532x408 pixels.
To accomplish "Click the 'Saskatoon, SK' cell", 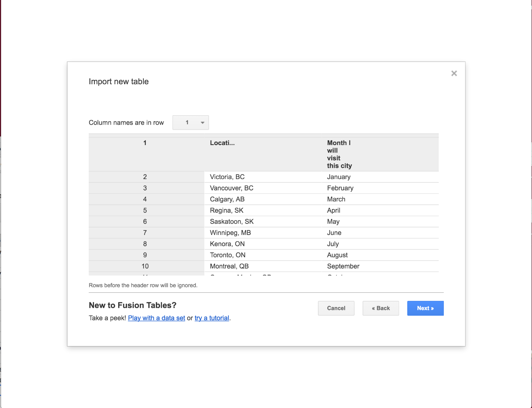I will pyautogui.click(x=231, y=221).
